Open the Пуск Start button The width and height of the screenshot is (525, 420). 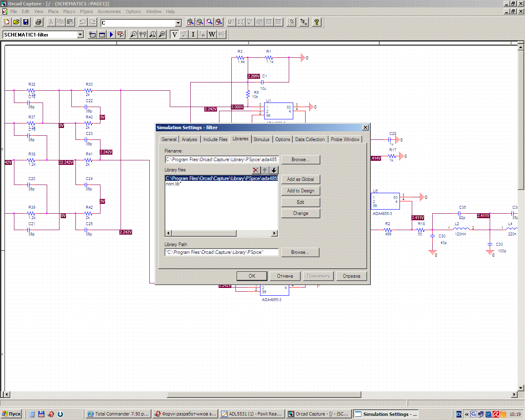pyautogui.click(x=11, y=414)
